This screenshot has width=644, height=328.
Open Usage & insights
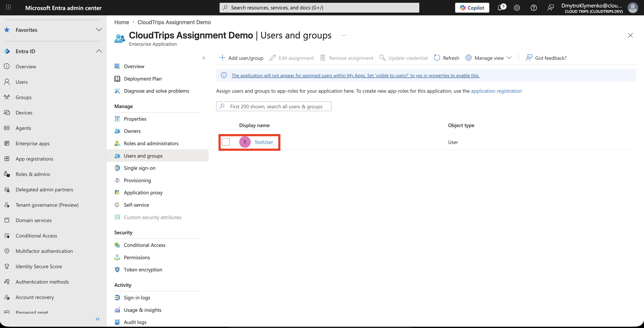[x=143, y=310]
